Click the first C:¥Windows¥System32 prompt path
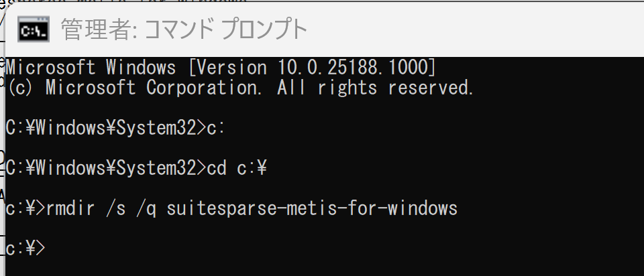Image resolution: width=644 pixels, height=276 pixels. 101,129
